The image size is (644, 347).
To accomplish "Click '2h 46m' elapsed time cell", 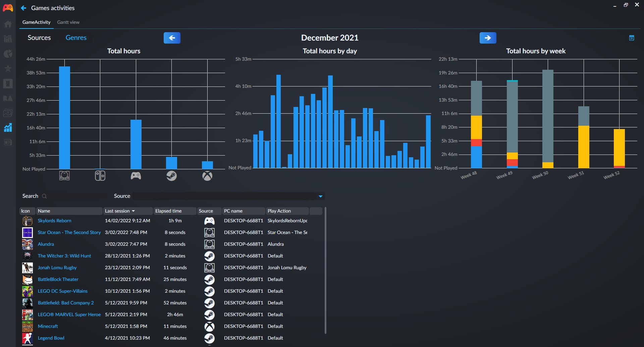I will [x=175, y=314].
